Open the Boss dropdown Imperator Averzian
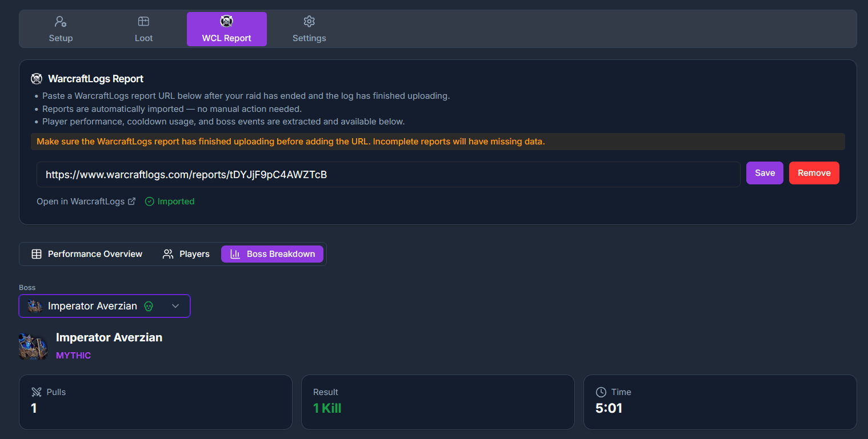This screenshot has width=868, height=439. [105, 306]
